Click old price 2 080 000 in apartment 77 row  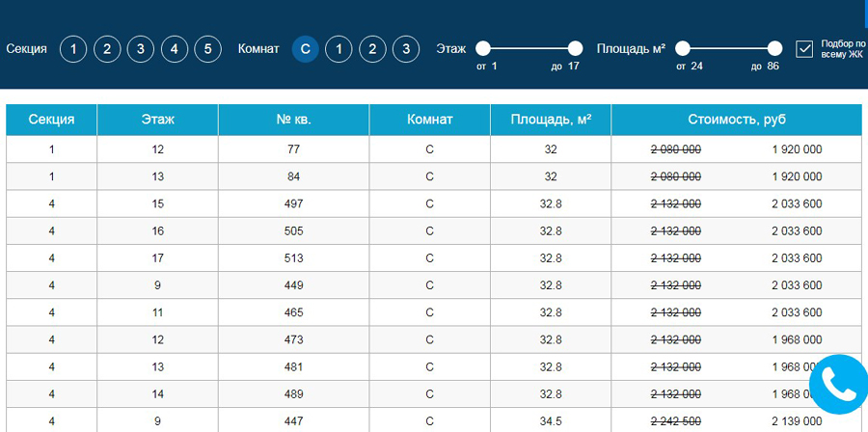click(676, 149)
